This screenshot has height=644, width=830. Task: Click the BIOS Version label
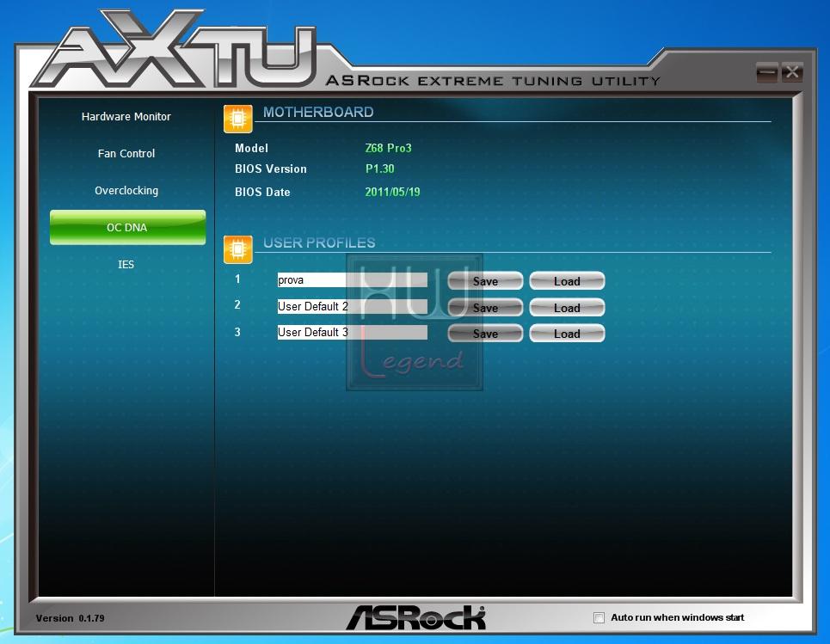click(270, 169)
